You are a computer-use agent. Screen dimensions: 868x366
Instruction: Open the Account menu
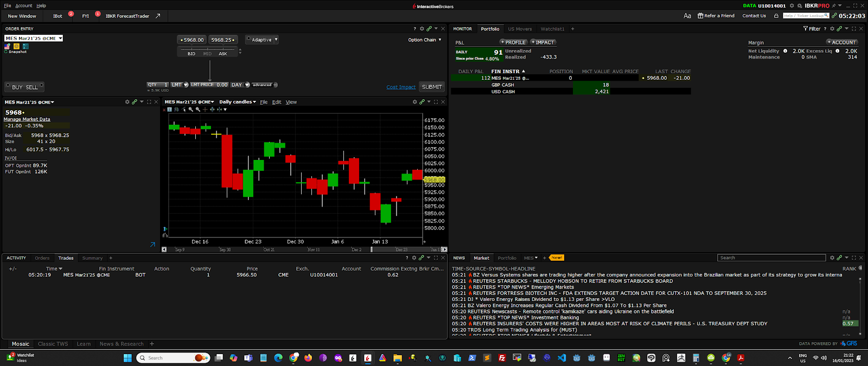tap(24, 6)
